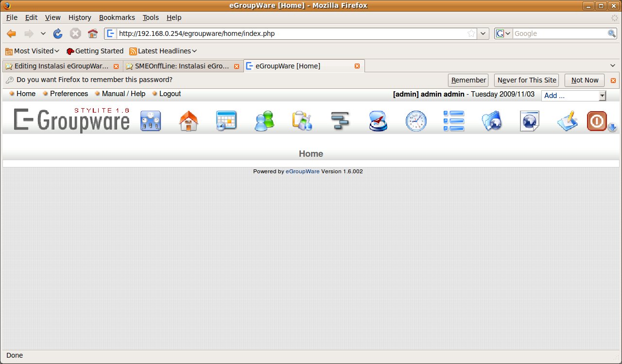Open the Calendar app icon
This screenshot has height=364, width=622.
[226, 121]
